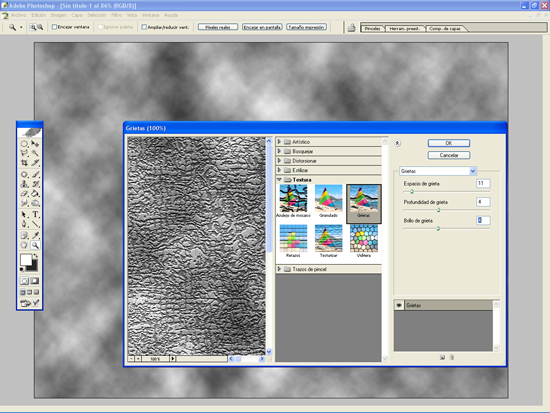The height and width of the screenshot is (413, 550).
Task: Enable the Encajar ventana checkbox
Action: click(54, 27)
